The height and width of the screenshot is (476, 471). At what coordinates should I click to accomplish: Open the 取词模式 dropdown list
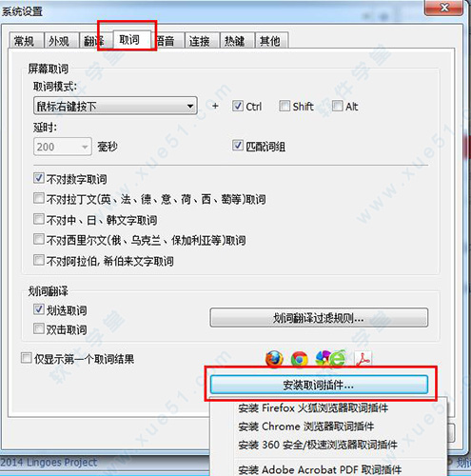click(x=115, y=106)
